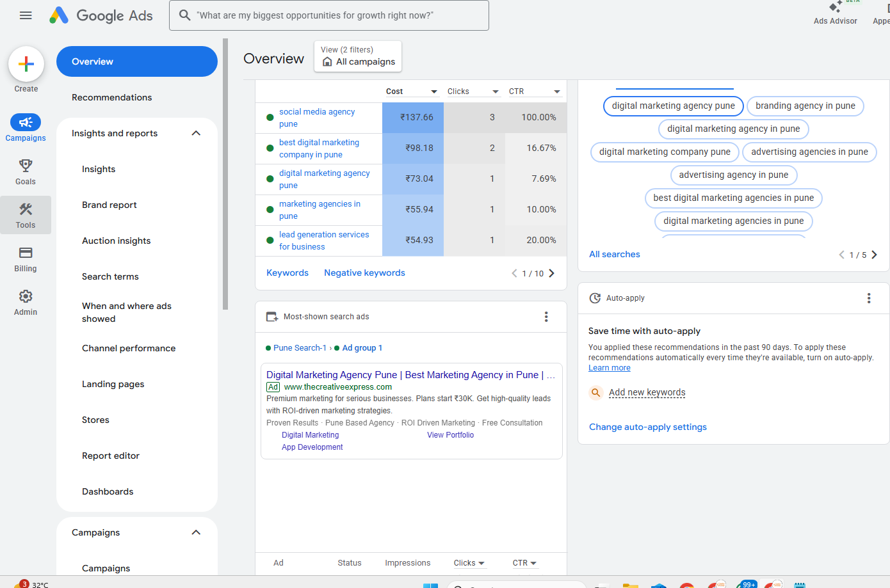
Task: Click the Add new keywords magnifier icon
Action: [x=595, y=393]
